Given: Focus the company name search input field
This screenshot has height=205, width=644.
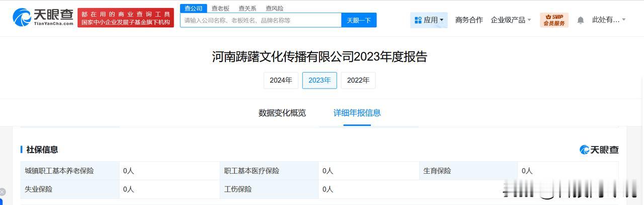Looking at the screenshot, I should click(261, 20).
